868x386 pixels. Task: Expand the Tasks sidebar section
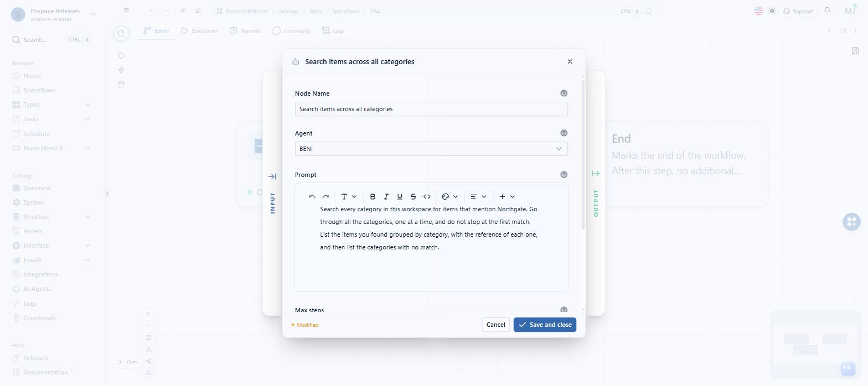click(x=51, y=119)
